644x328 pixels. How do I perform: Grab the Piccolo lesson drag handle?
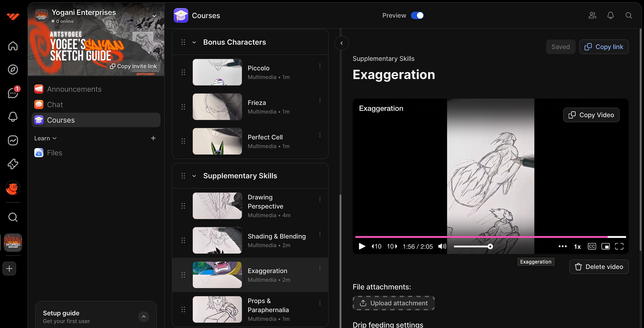[x=183, y=72]
